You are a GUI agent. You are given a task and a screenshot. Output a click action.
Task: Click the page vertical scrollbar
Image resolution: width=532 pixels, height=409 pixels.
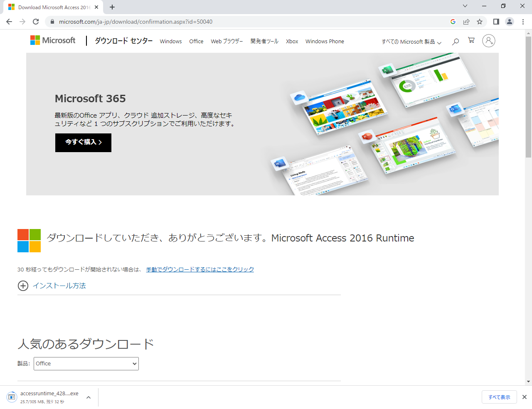click(528, 97)
